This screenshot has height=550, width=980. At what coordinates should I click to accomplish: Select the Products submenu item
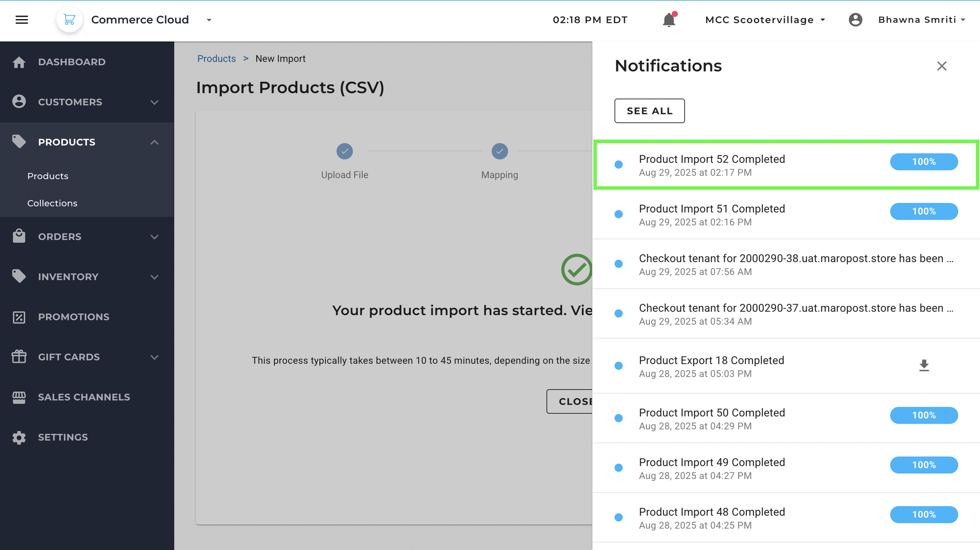pos(48,176)
